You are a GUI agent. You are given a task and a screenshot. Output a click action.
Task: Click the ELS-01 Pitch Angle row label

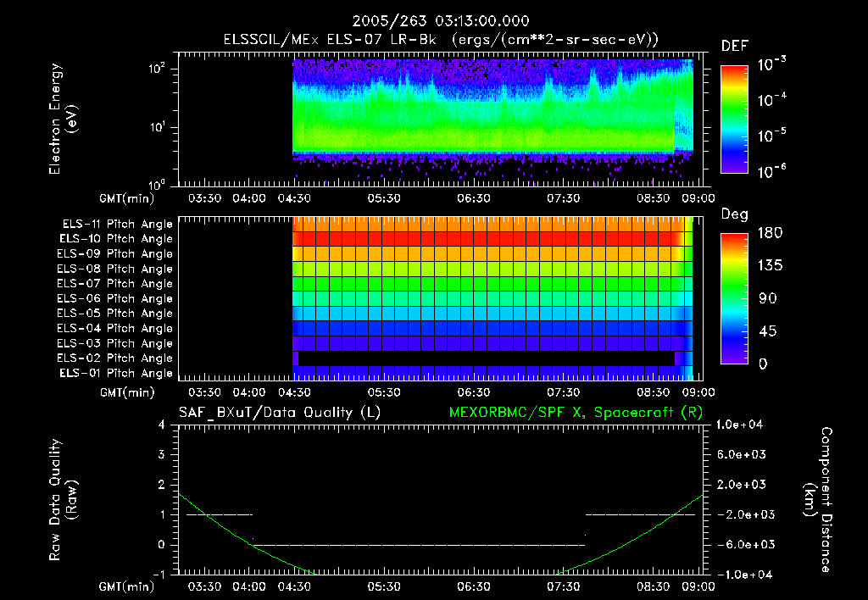click(x=115, y=373)
